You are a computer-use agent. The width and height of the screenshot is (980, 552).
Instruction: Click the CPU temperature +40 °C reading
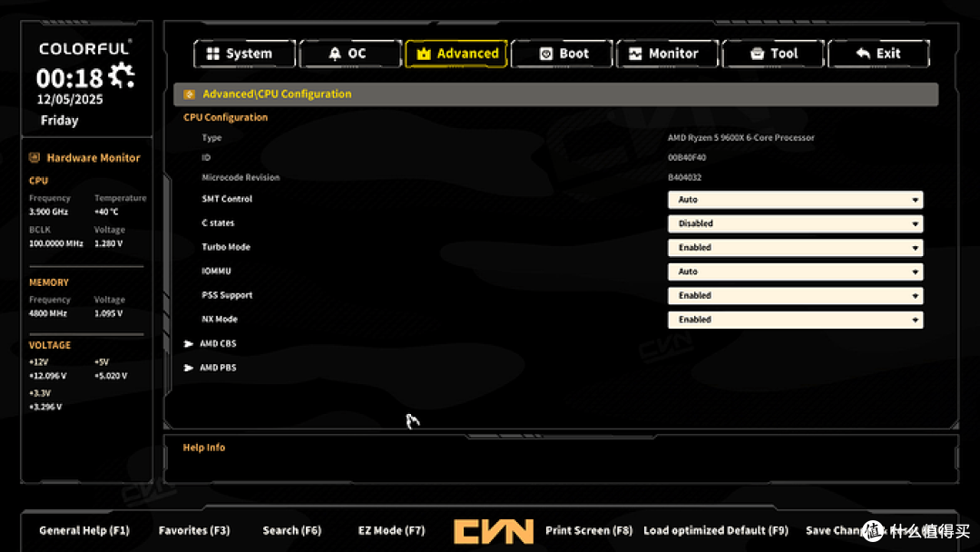pos(106,212)
